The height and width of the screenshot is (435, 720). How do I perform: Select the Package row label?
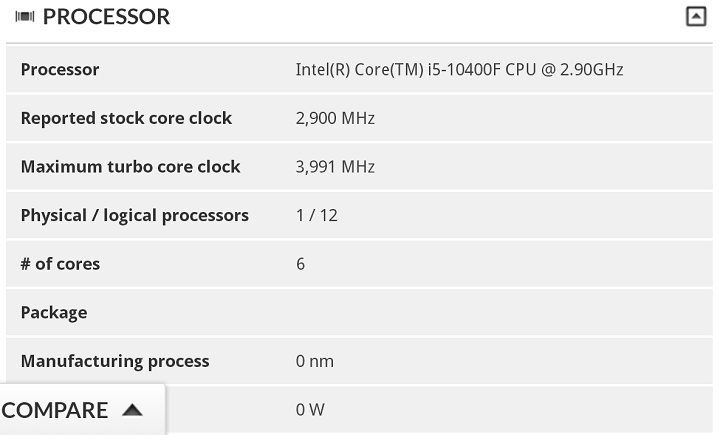[54, 313]
